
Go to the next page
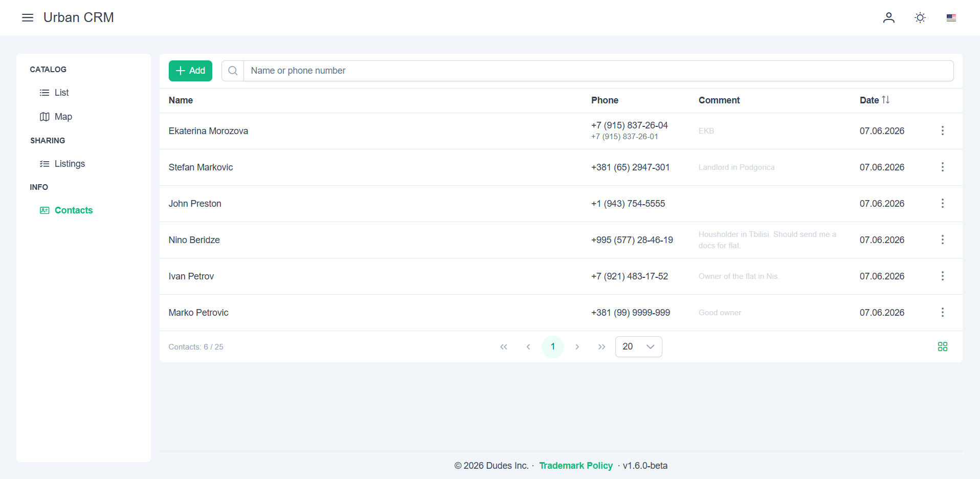(577, 347)
